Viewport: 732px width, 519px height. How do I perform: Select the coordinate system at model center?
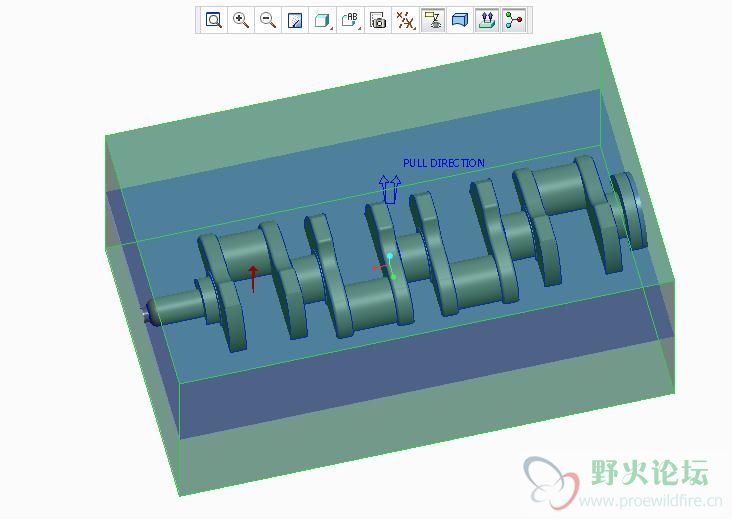[x=386, y=267]
